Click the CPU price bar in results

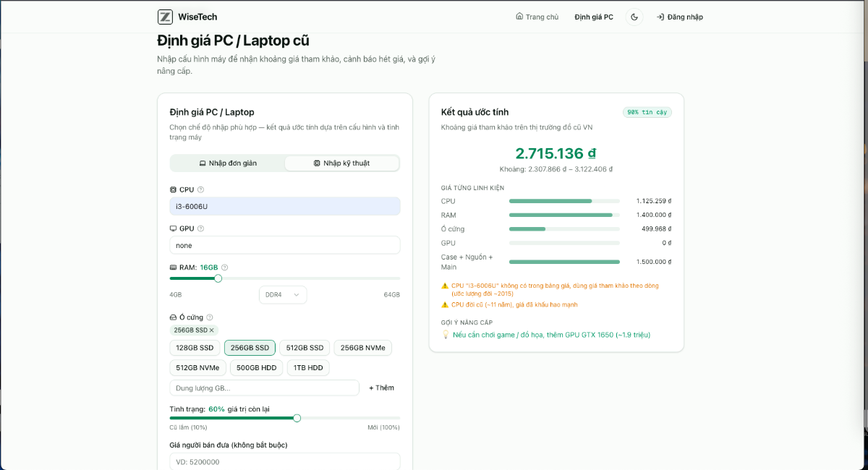point(564,201)
